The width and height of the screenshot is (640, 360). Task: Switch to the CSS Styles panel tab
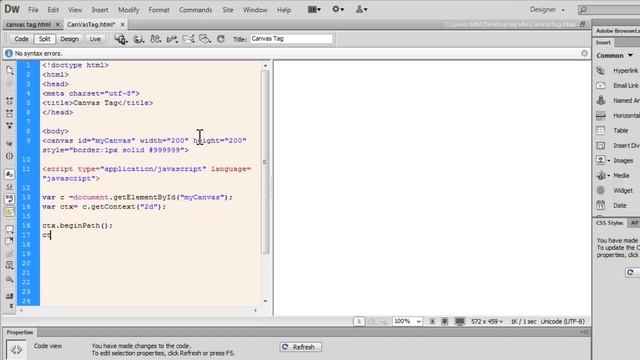[609, 223]
